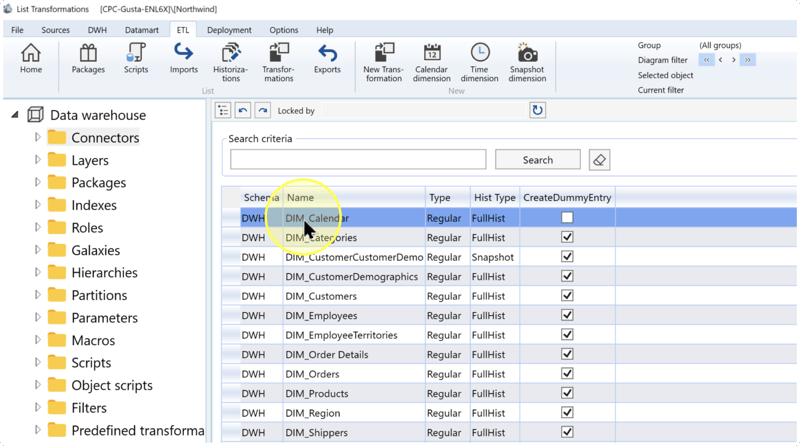The image size is (800, 446).
Task: Expand the Hierarchies folder
Action: [37, 272]
